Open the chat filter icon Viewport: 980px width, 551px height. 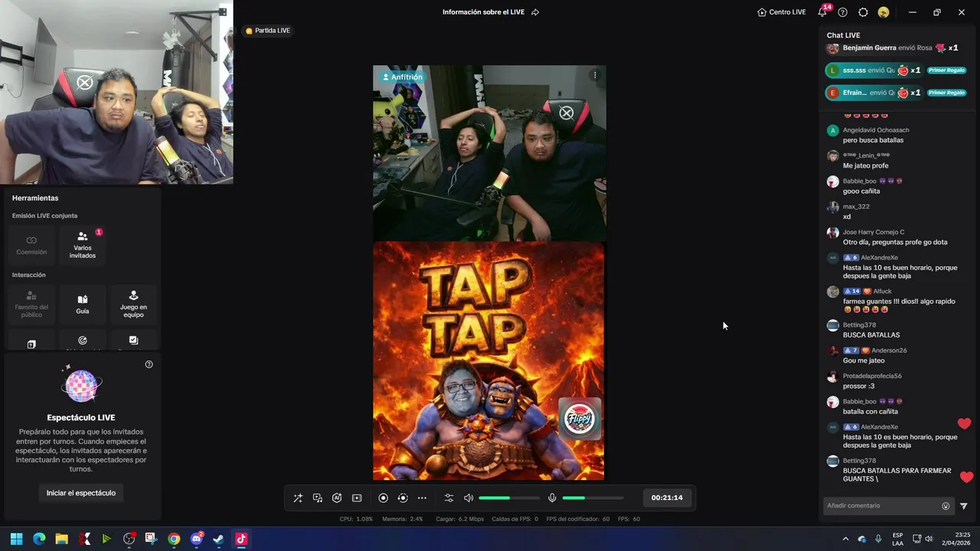pyautogui.click(x=964, y=506)
